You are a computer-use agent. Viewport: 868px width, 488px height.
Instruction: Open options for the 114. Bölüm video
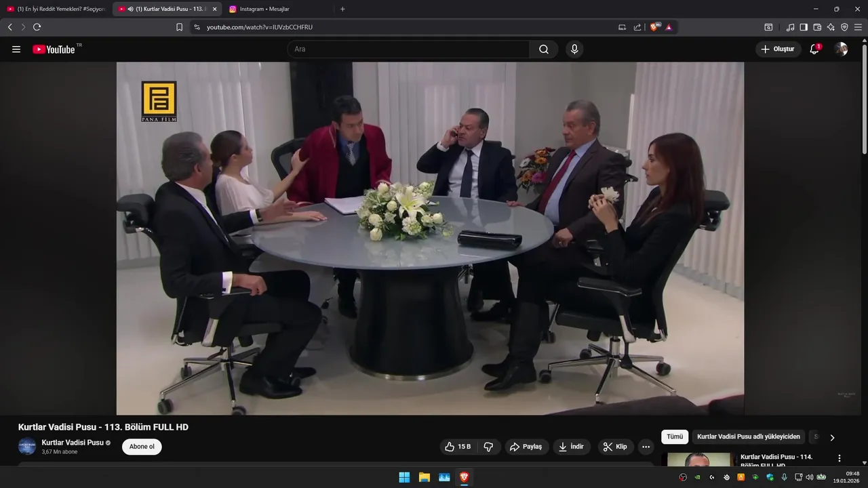tap(840, 459)
